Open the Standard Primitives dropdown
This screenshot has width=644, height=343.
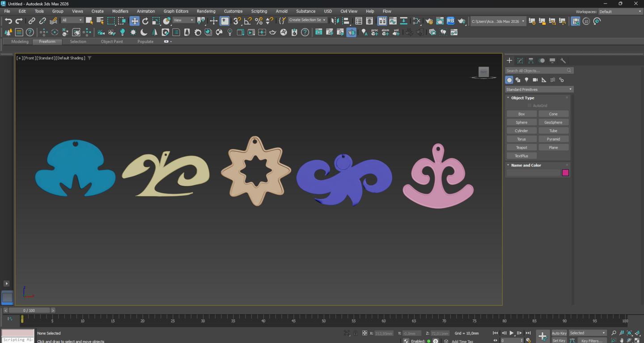(x=539, y=89)
